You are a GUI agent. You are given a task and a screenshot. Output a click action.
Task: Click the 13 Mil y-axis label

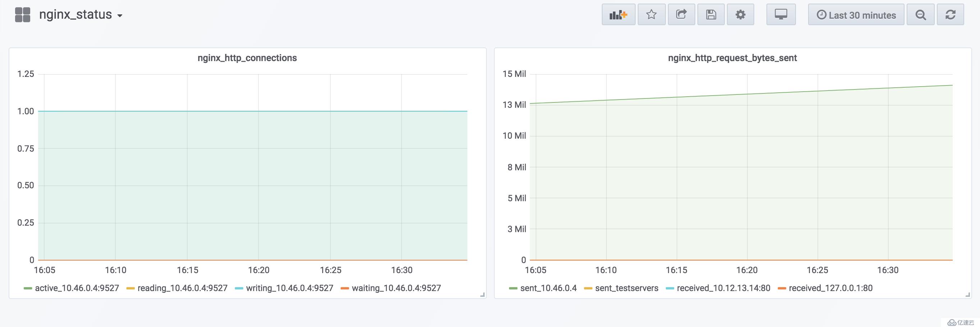click(x=514, y=105)
